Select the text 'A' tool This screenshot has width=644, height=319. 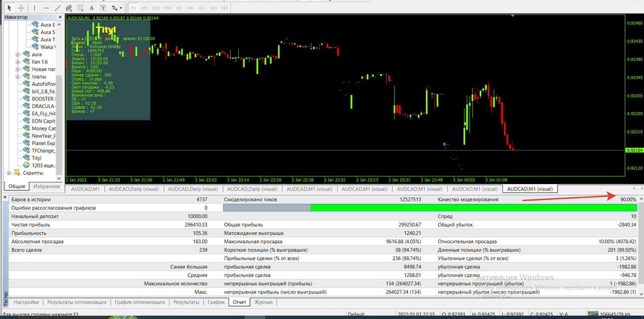[92, 8]
